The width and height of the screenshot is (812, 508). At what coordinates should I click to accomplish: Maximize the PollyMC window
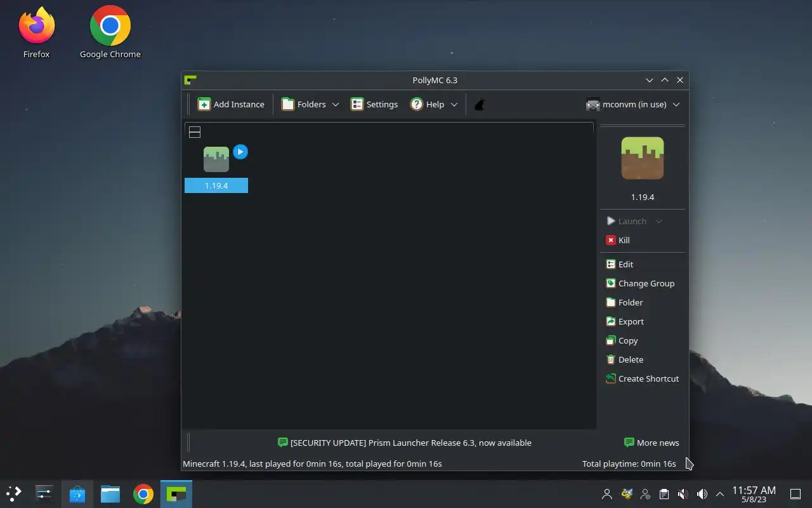click(x=665, y=80)
